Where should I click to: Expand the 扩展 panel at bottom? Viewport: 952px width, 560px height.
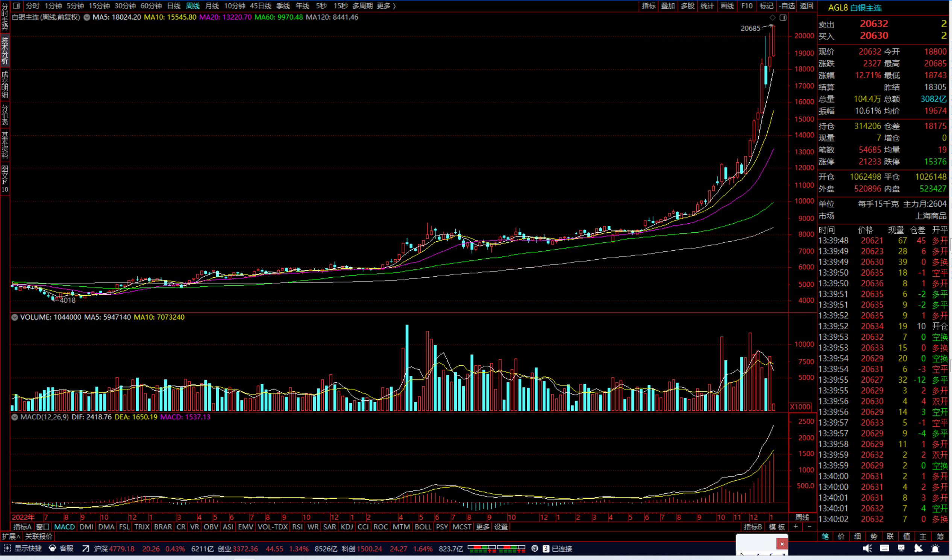tap(11, 536)
